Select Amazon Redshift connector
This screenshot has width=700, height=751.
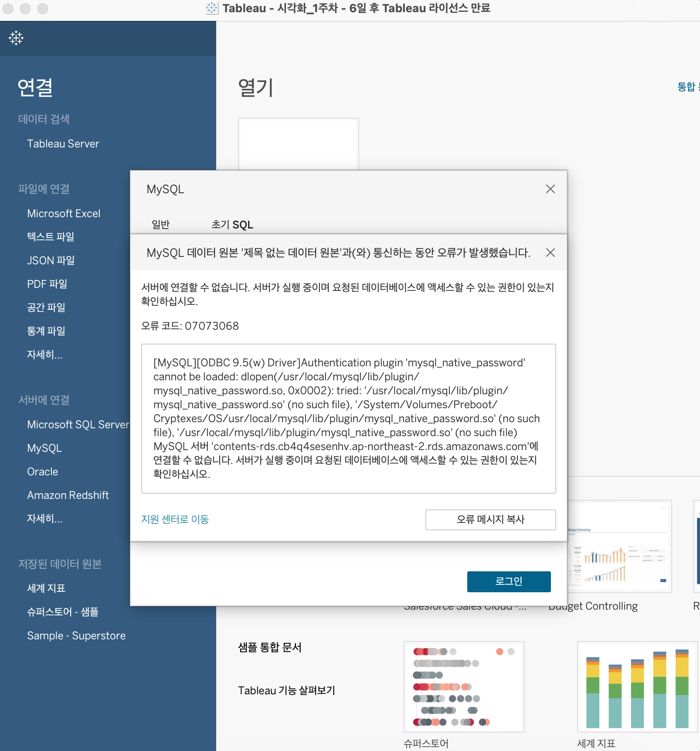[x=68, y=495]
